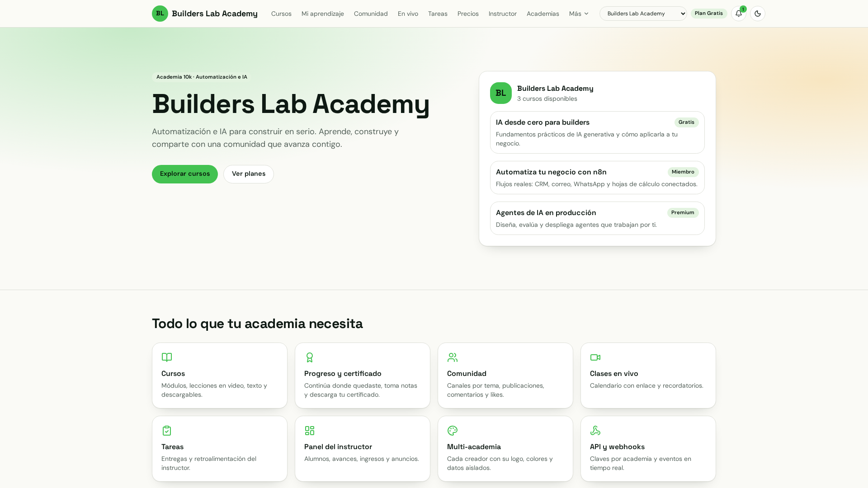Image resolution: width=868 pixels, height=488 pixels.
Task: Select the Comunidad feature card title
Action: [x=467, y=374]
